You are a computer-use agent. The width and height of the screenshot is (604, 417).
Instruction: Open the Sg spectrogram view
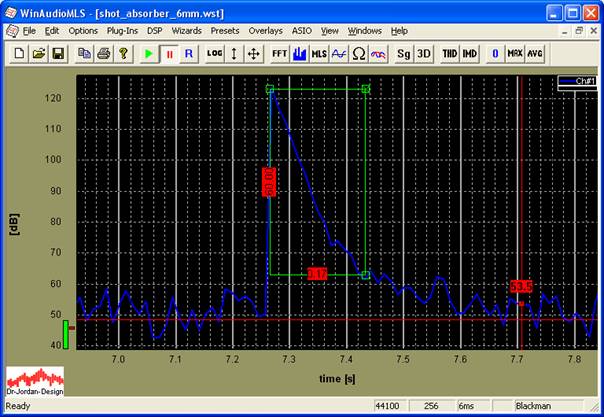404,54
